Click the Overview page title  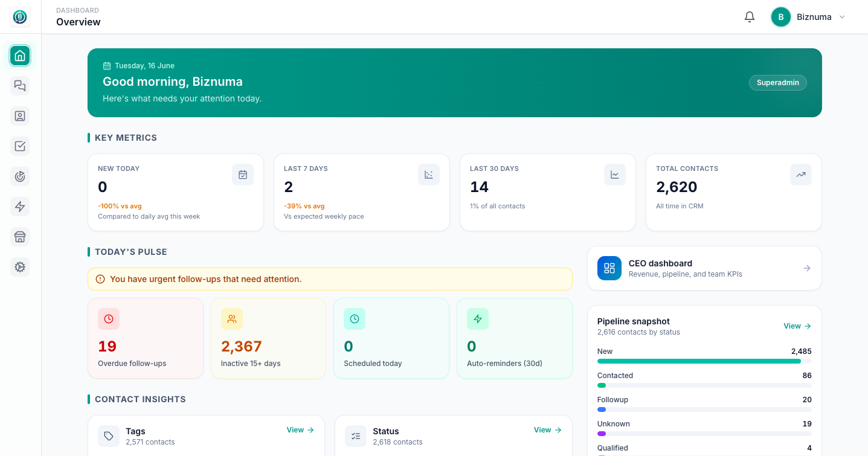79,22
